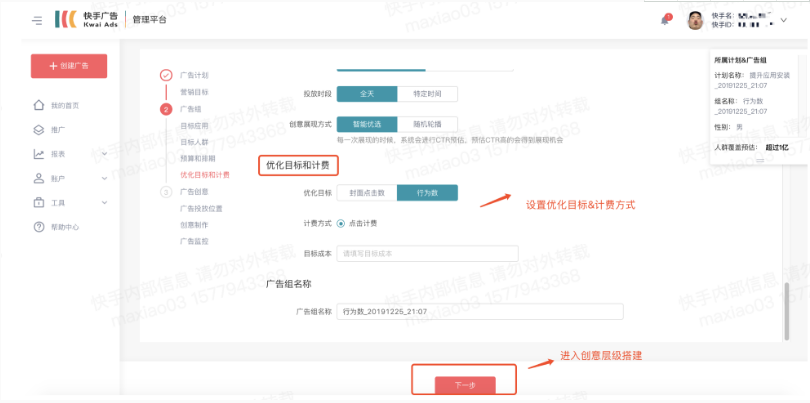Viewport: 810px width, 403px height.
Task: Open the 报表 chart icon
Action: (x=39, y=154)
